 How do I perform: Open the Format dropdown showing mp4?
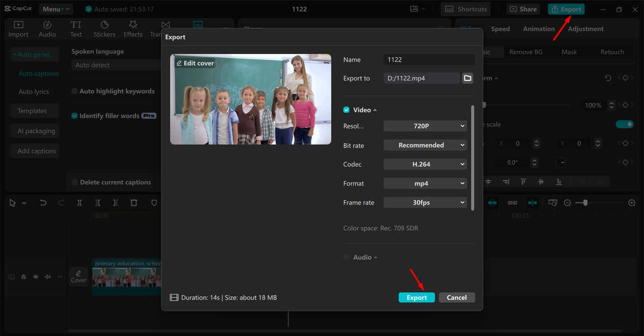[425, 184]
